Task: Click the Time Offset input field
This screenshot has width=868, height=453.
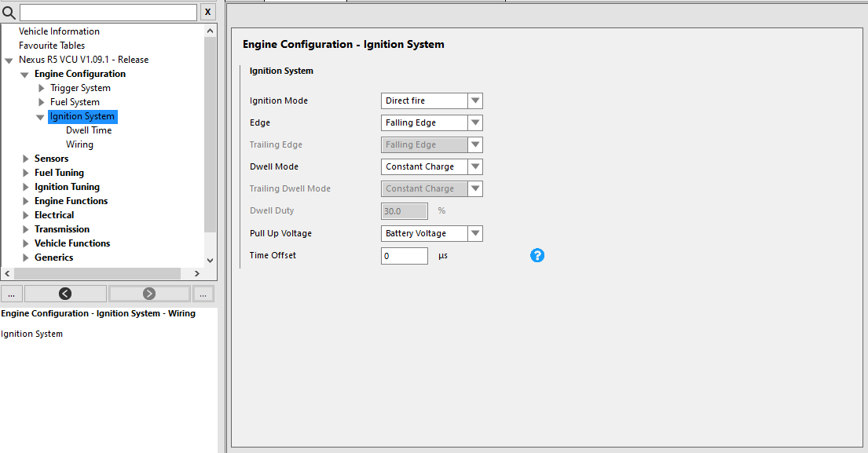Action: (404, 256)
